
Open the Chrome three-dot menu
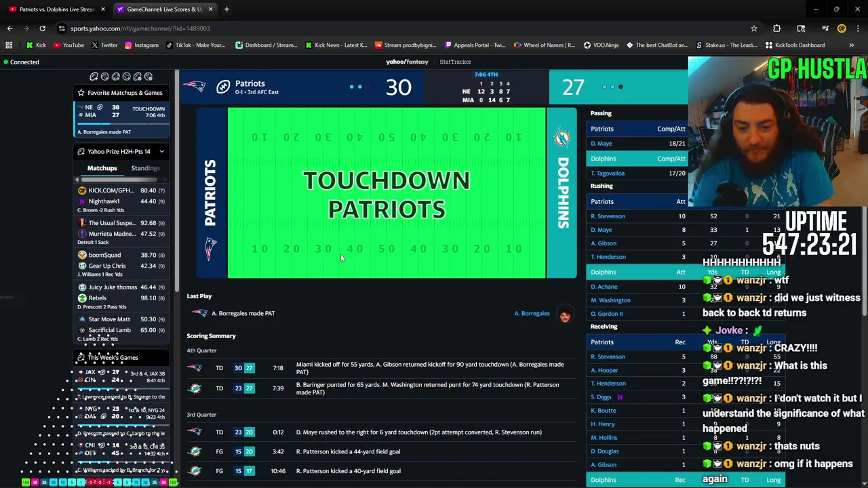pyautogui.click(x=858, y=28)
